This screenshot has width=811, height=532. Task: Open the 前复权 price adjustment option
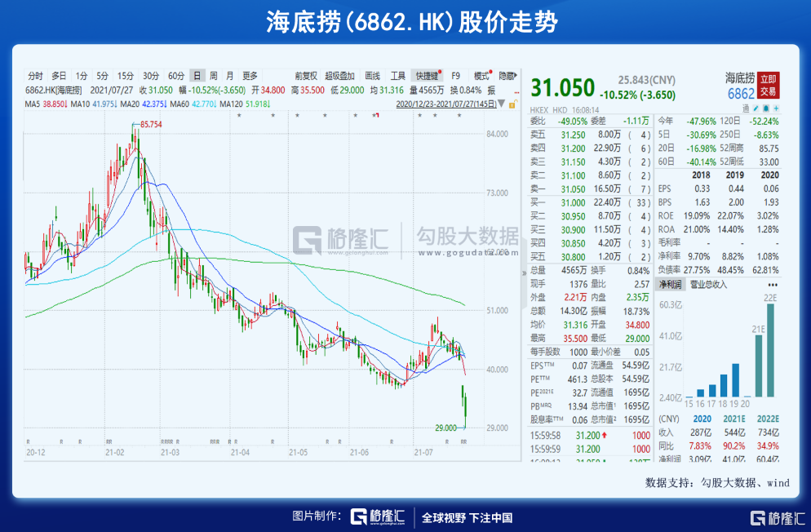(x=306, y=76)
